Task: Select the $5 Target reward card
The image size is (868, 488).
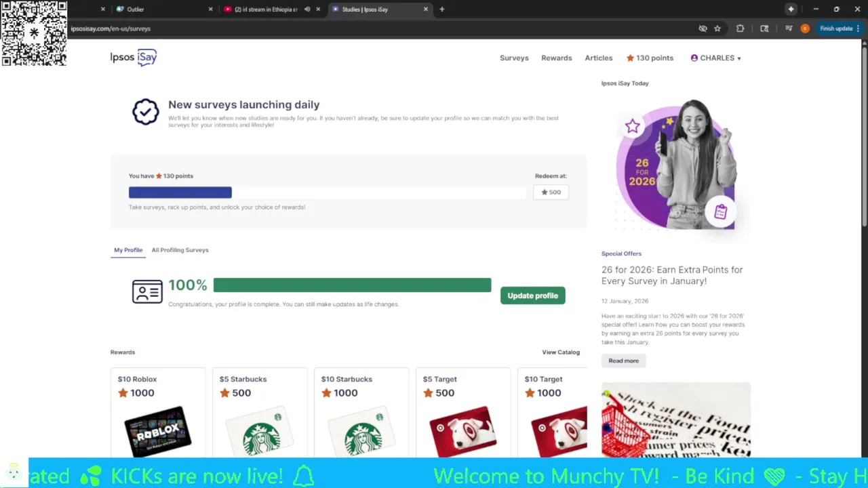Action: [463, 413]
